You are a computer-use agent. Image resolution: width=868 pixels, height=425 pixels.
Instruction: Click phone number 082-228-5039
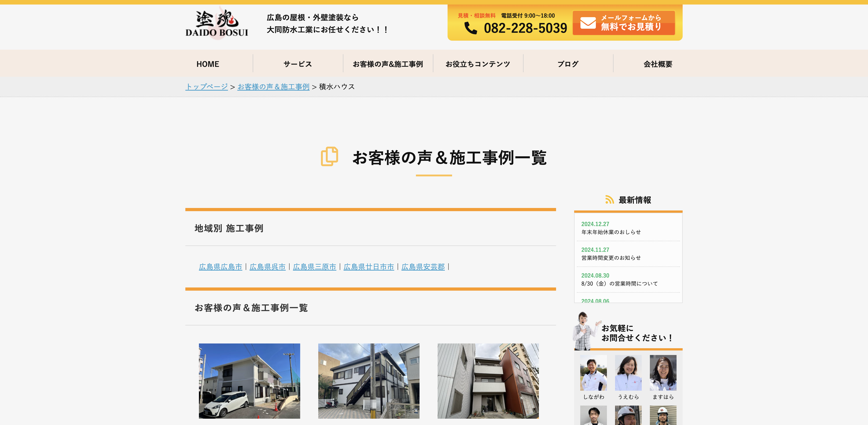(525, 28)
